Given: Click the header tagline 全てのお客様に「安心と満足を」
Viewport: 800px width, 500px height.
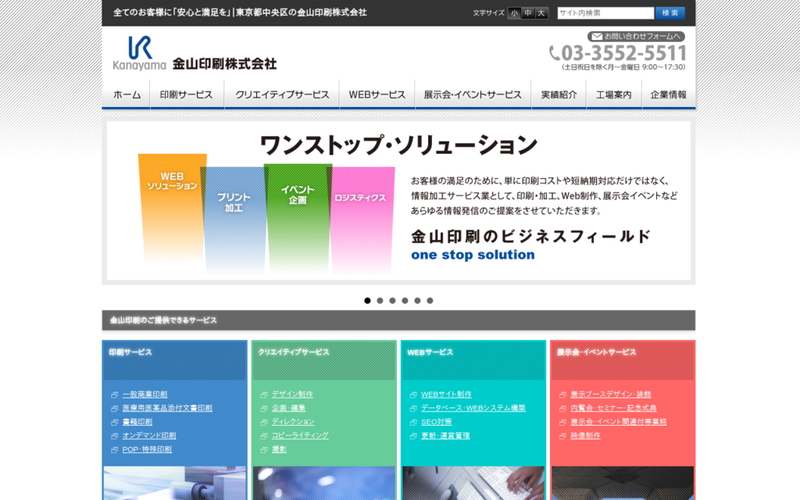Looking at the screenshot, I should (172, 13).
